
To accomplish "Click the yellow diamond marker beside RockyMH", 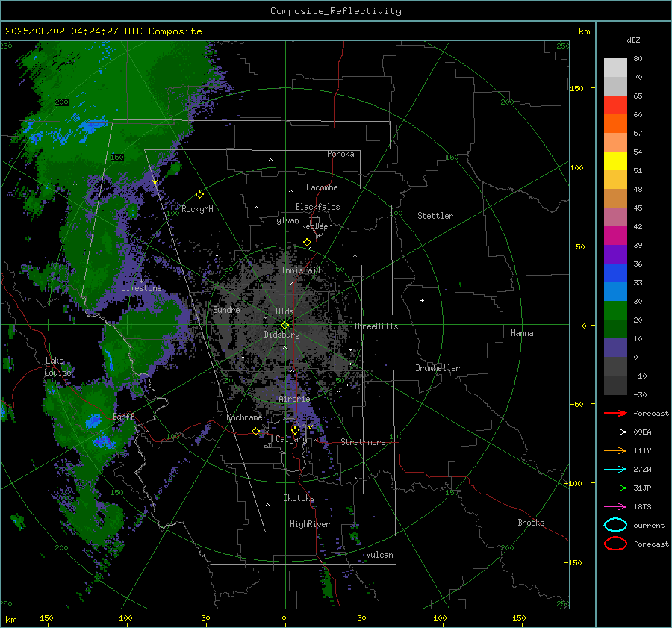I will pyautogui.click(x=199, y=195).
